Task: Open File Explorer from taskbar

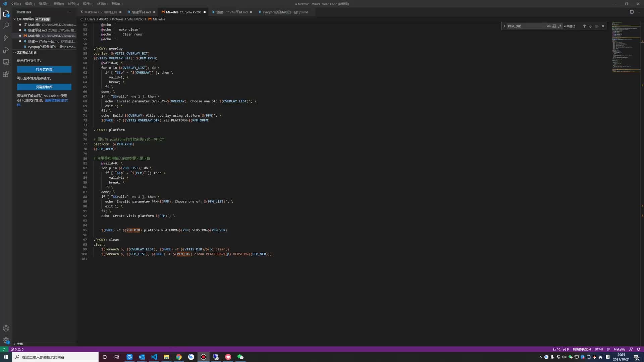Action: click(x=166, y=357)
